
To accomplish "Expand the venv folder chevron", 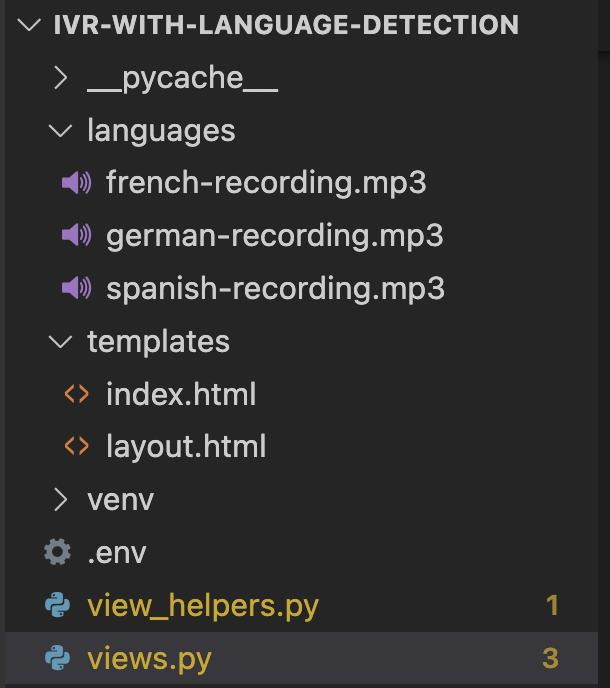I will coord(60,499).
